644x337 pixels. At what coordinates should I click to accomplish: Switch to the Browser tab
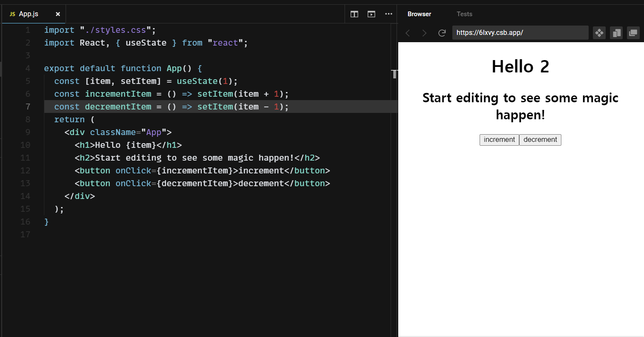419,14
